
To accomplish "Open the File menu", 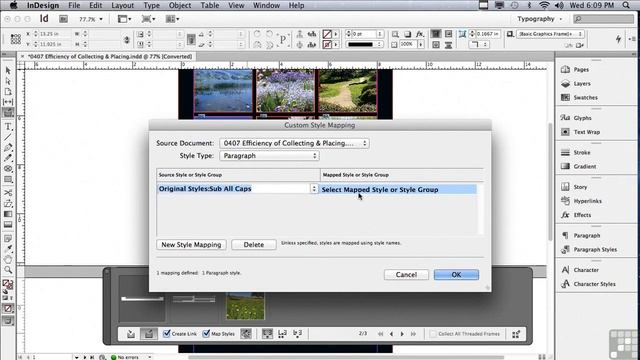I will 74,5.
